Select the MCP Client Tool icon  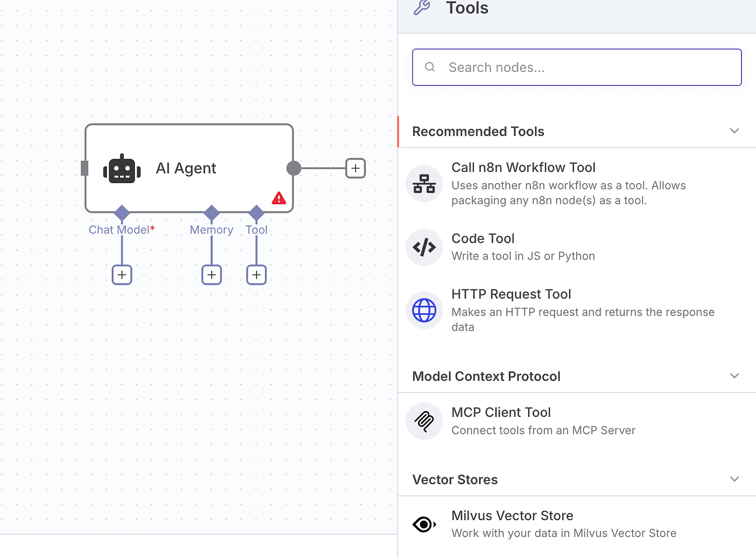[424, 421]
